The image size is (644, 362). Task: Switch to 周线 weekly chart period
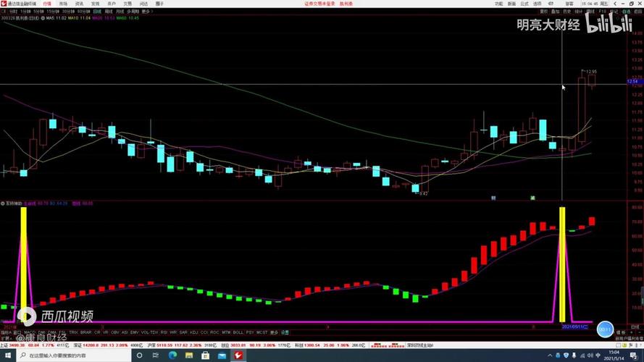[109, 12]
